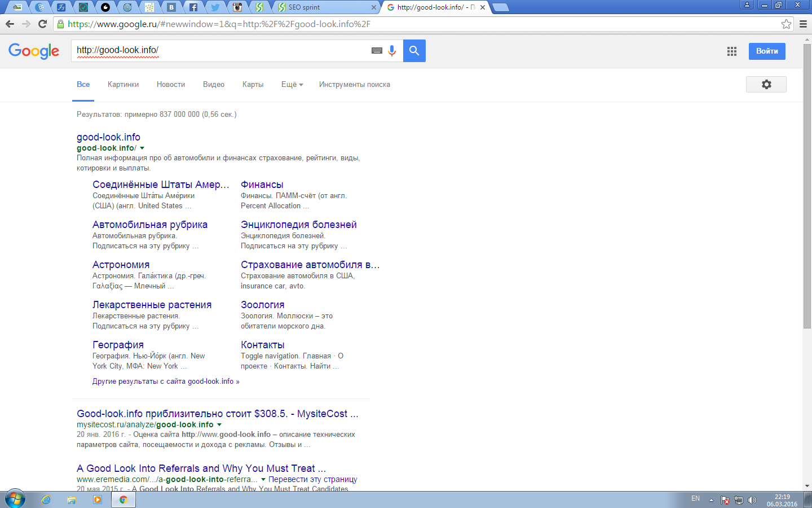Image resolution: width=812 pixels, height=508 pixels.
Task: Launch Internet Explorer from taskbar
Action: click(x=46, y=500)
